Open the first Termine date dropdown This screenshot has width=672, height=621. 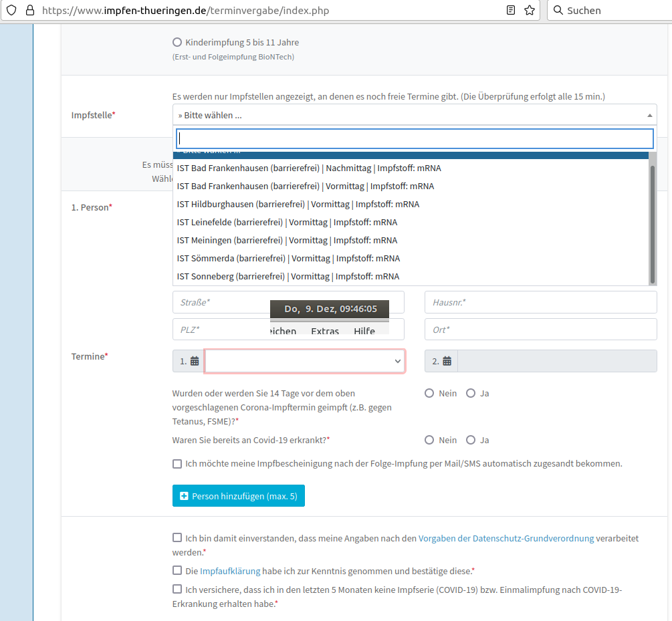[x=304, y=361]
